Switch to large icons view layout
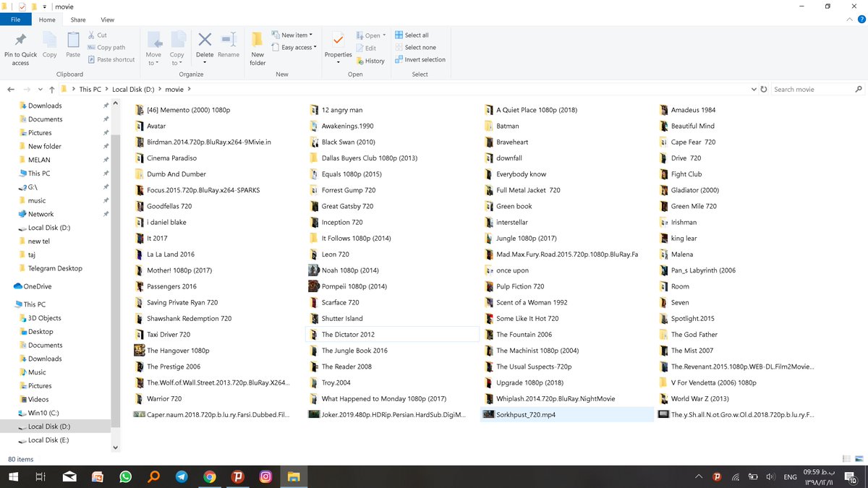This screenshot has width=868, height=488. click(x=859, y=459)
